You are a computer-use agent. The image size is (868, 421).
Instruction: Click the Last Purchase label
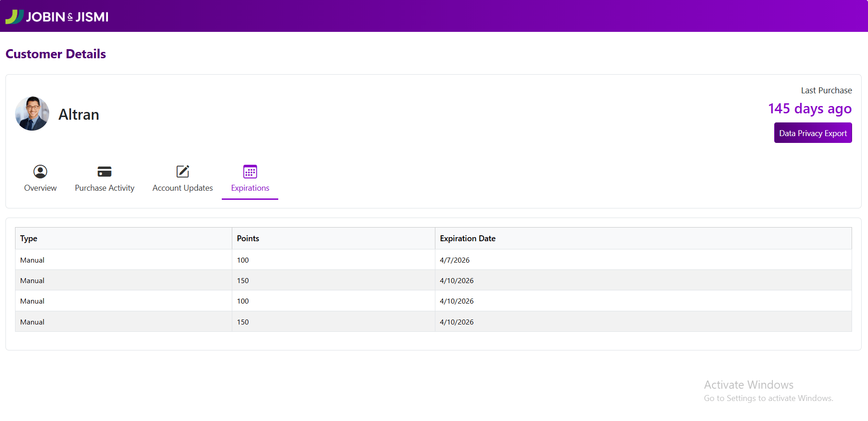tap(826, 91)
